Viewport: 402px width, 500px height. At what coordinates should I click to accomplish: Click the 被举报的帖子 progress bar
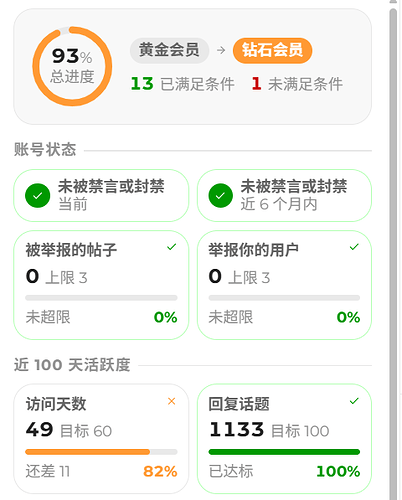pyautogui.click(x=101, y=298)
